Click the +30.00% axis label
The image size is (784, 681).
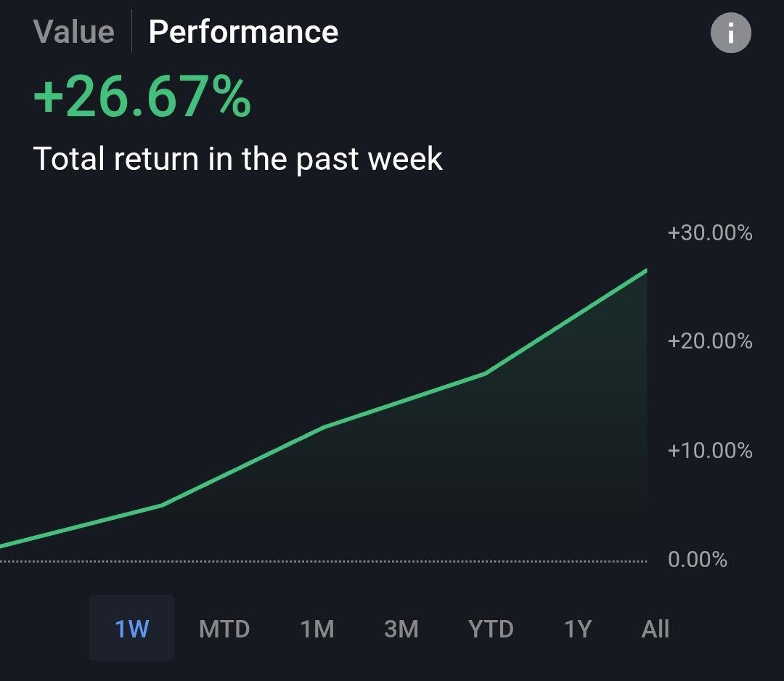pos(710,233)
